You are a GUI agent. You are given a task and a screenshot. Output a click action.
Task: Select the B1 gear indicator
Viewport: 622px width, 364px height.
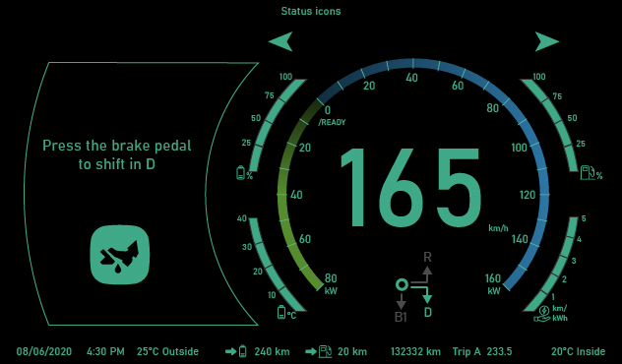tap(401, 317)
